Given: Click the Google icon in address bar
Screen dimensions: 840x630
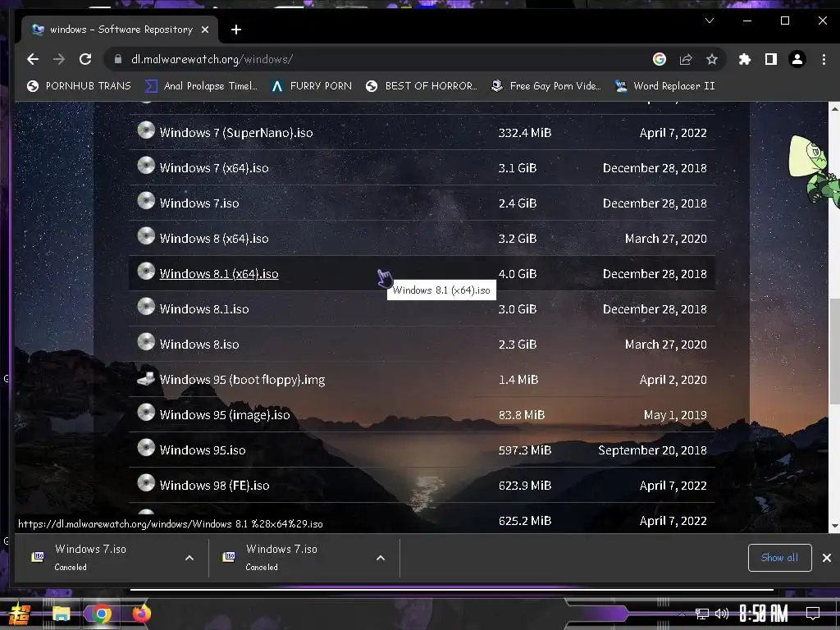Looking at the screenshot, I should 660,59.
